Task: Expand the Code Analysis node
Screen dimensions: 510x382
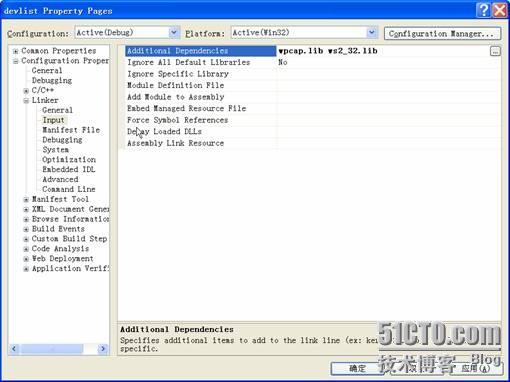Action: click(x=26, y=249)
